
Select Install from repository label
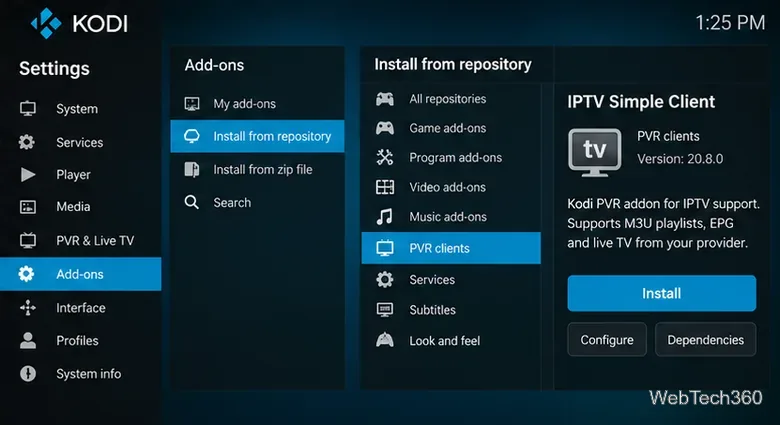272,136
